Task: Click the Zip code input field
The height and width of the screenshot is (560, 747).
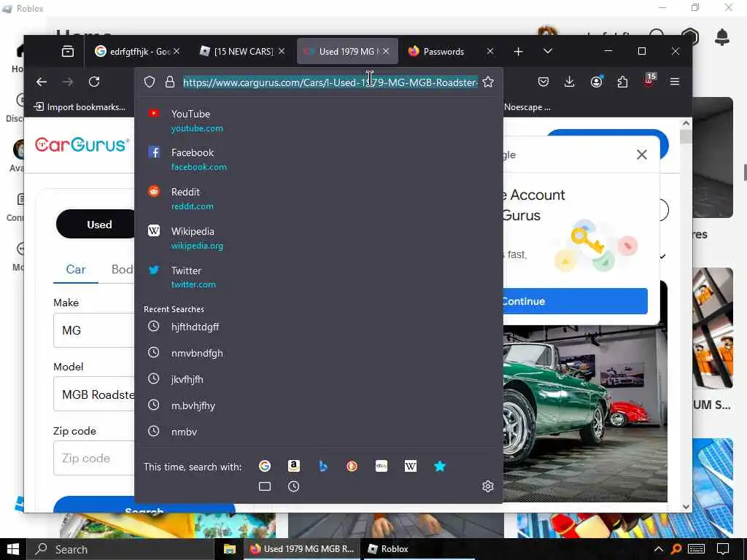Action: (94, 458)
